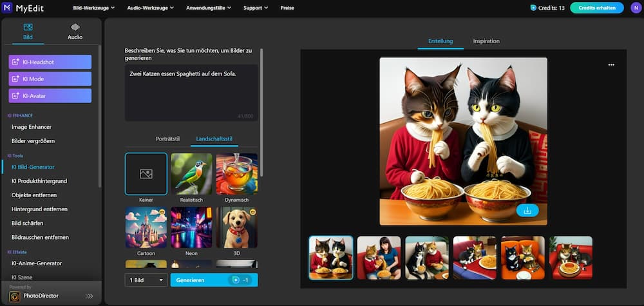Select third thumbnail of generated results

click(x=427, y=258)
